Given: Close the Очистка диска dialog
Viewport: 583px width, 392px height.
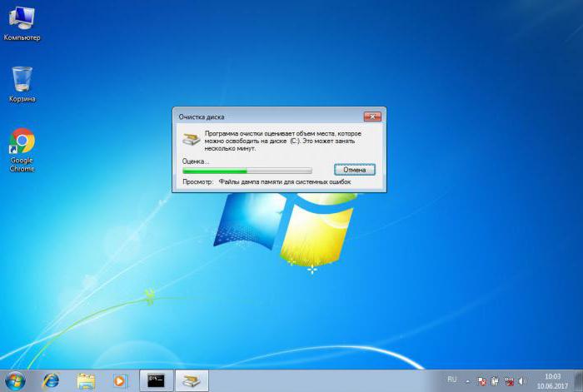Looking at the screenshot, I should (x=372, y=117).
